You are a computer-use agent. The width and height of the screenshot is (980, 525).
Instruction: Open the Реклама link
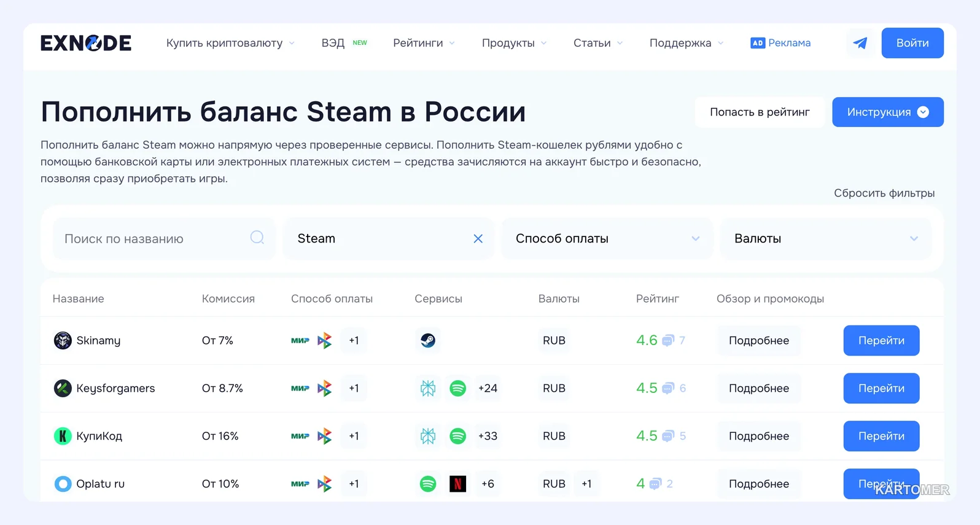(x=789, y=43)
